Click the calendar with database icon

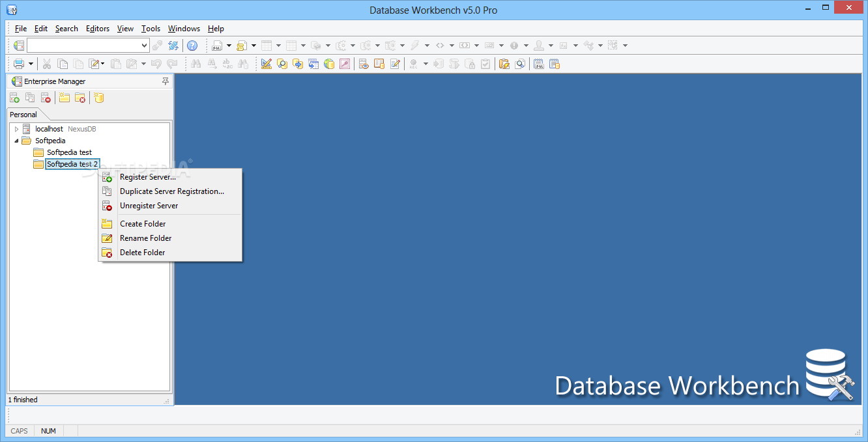(555, 64)
